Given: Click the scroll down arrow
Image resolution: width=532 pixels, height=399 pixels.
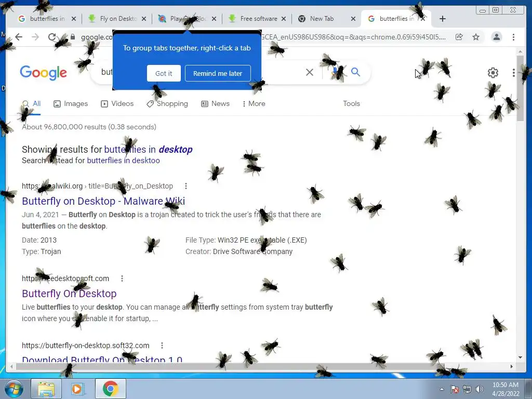Looking at the screenshot, I should (520, 357).
